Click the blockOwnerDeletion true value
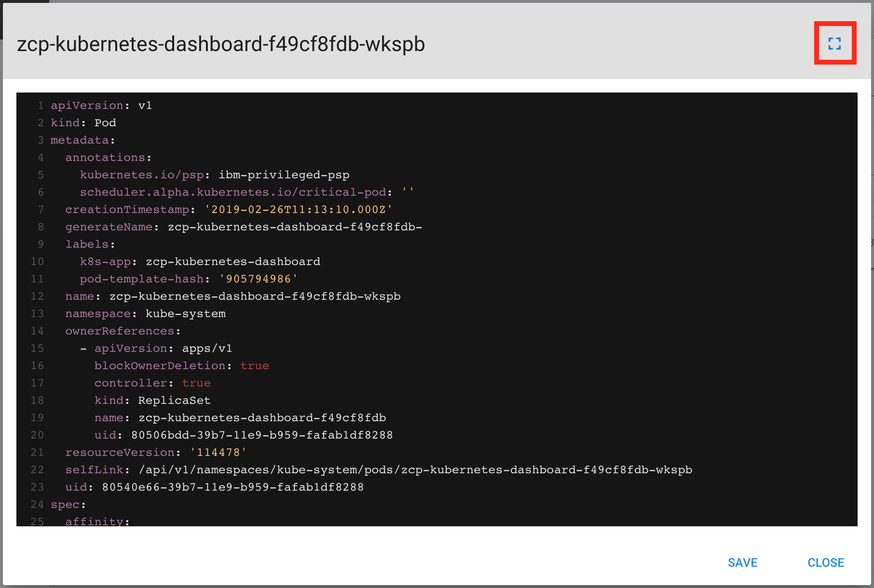This screenshot has width=874, height=588. point(255,365)
